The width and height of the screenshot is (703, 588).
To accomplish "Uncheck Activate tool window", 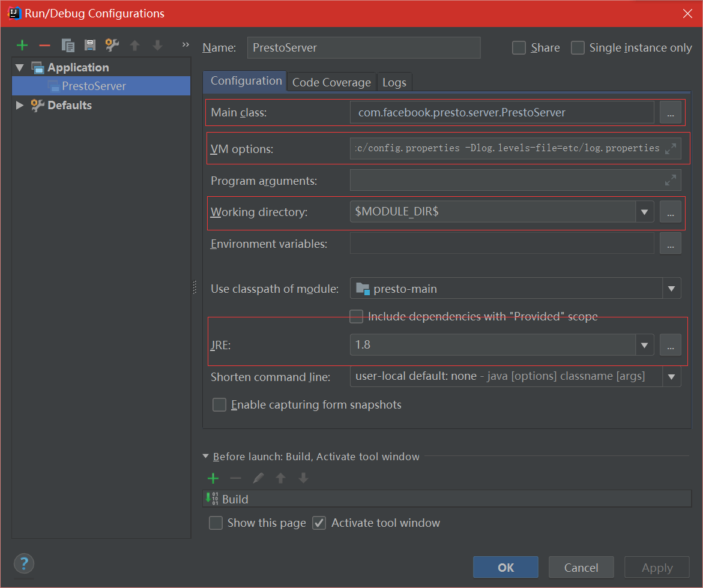I will click(x=319, y=523).
